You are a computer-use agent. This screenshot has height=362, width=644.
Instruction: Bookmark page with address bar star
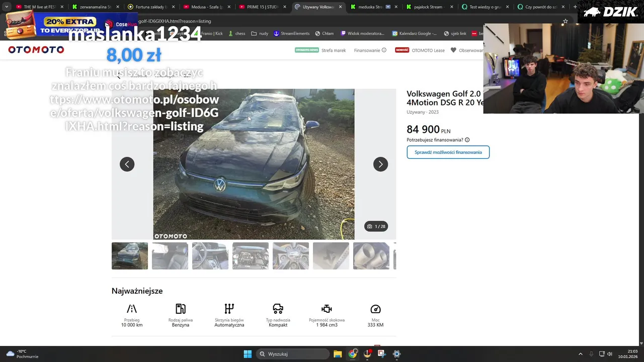coord(565,21)
